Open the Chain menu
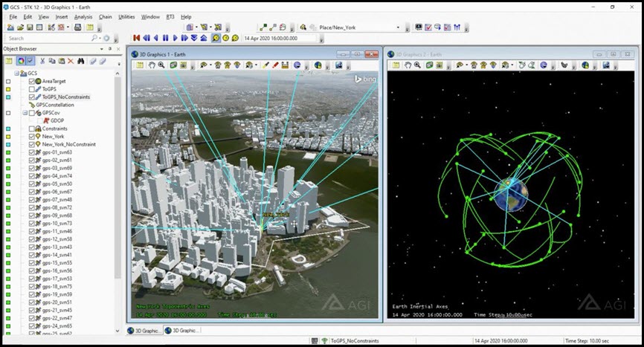This screenshot has height=347, width=644. coord(105,17)
